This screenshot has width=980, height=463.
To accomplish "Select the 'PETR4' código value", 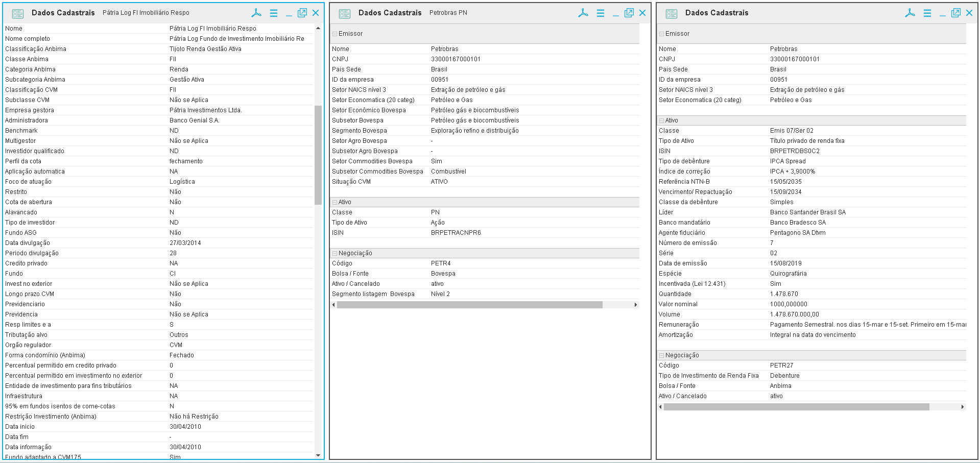I will (x=441, y=263).
